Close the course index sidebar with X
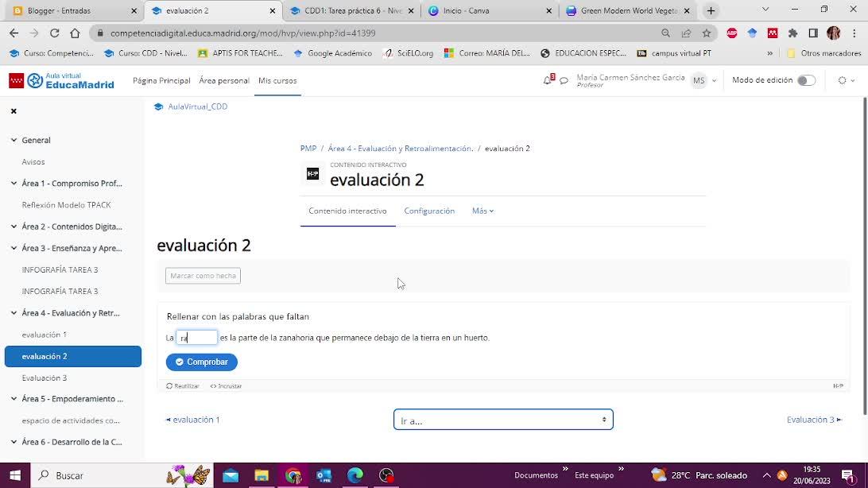The width and height of the screenshot is (868, 488). pos(14,111)
